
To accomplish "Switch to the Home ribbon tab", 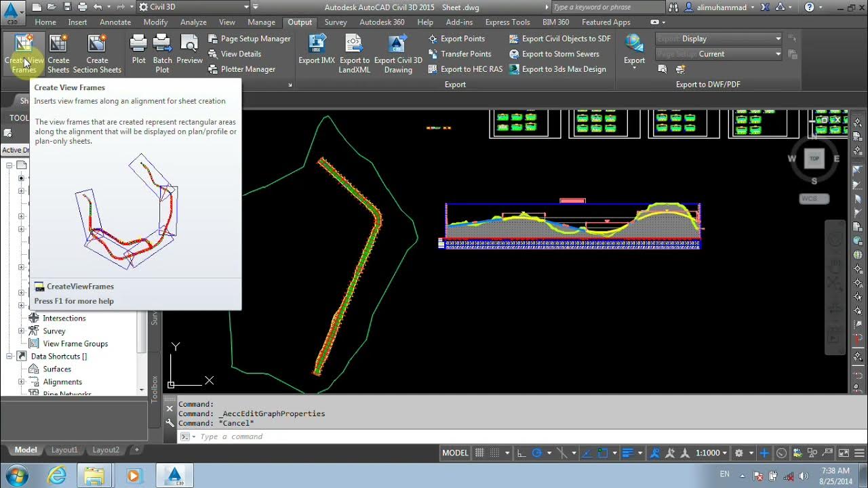I will pos(45,22).
